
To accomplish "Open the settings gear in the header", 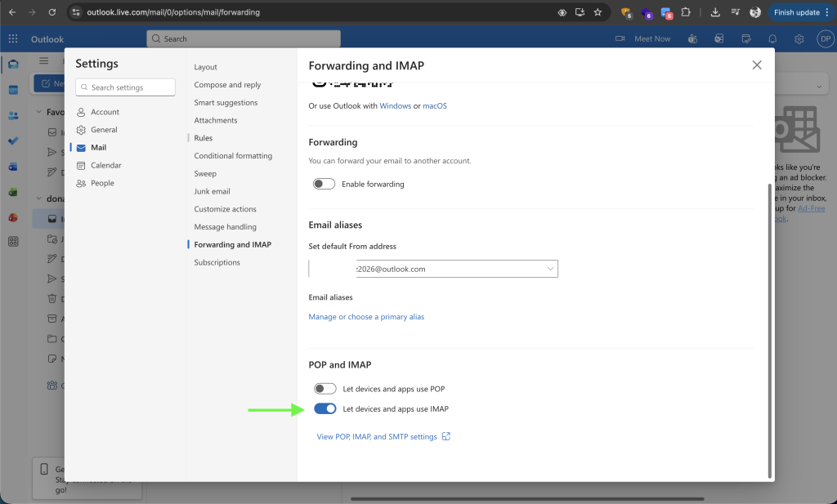I will (x=799, y=38).
